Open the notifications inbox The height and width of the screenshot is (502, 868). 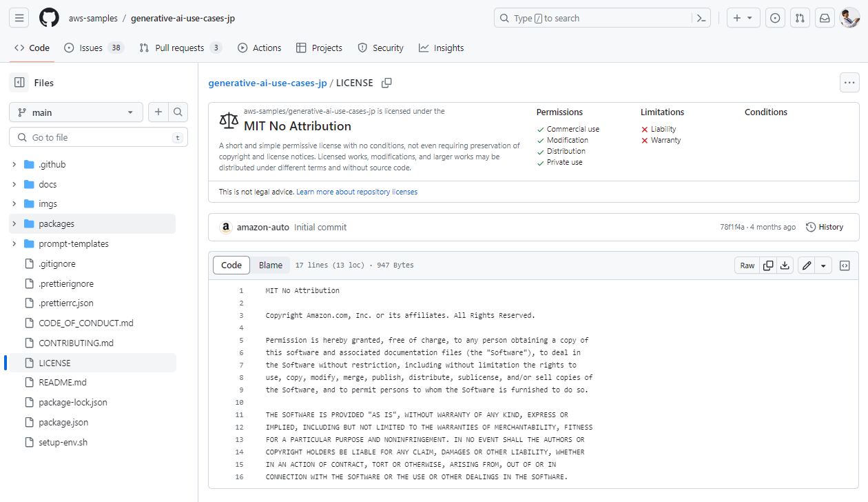pyautogui.click(x=824, y=19)
